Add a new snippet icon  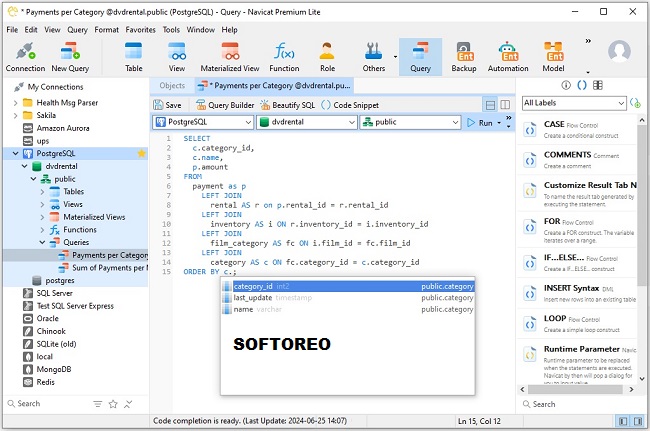[635, 103]
